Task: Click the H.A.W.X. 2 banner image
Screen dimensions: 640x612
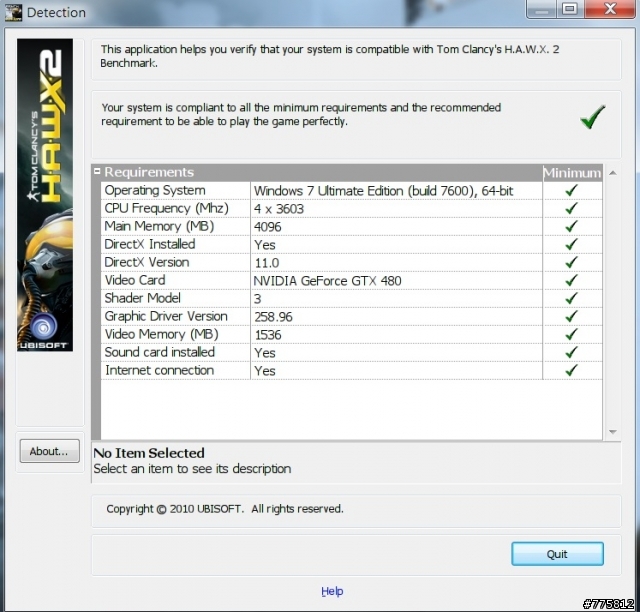Action: pyautogui.click(x=45, y=195)
